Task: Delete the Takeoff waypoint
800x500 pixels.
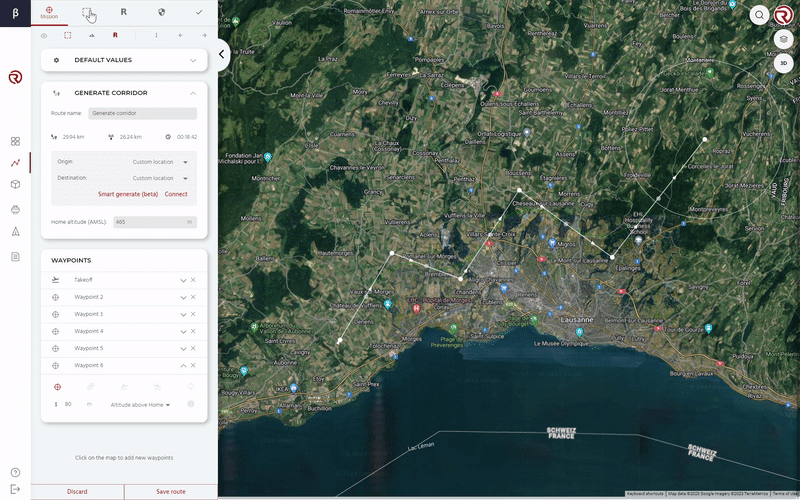Action: (x=193, y=280)
